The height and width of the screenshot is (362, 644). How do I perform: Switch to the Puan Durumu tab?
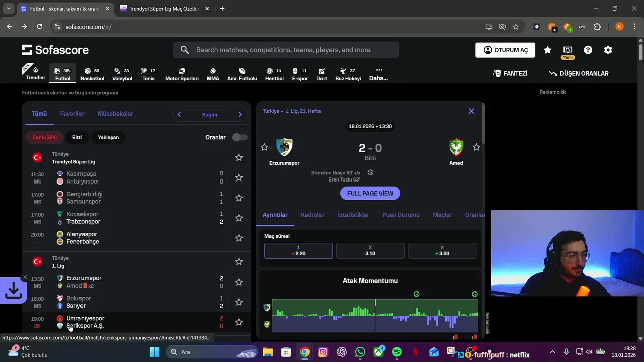[x=401, y=215]
